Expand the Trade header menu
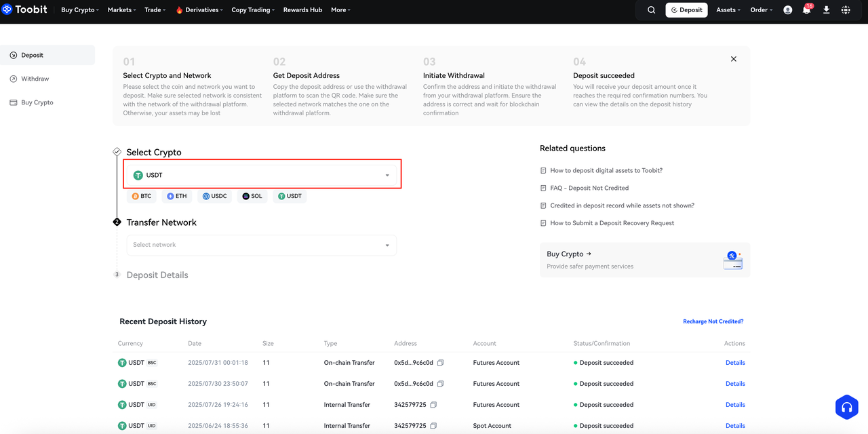This screenshot has width=868, height=434. 155,10
